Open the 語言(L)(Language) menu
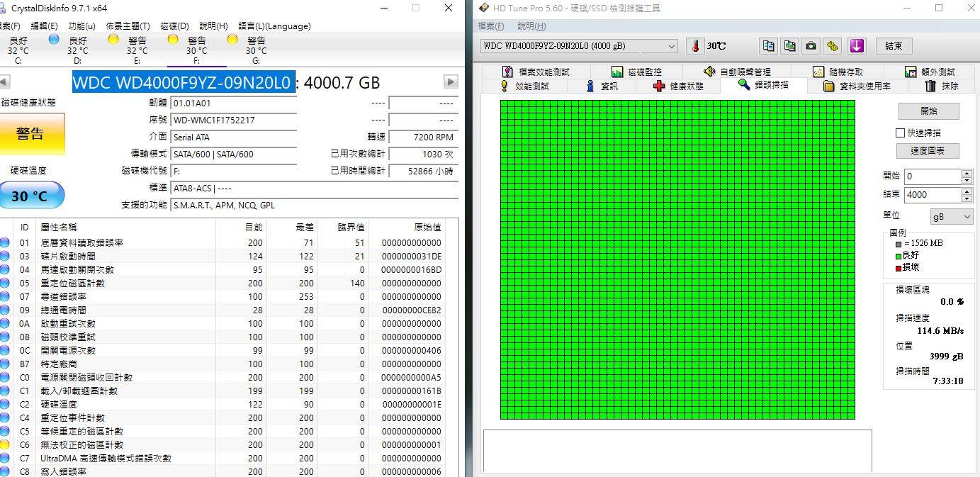Screen dimensions: 980x477 tap(274, 26)
